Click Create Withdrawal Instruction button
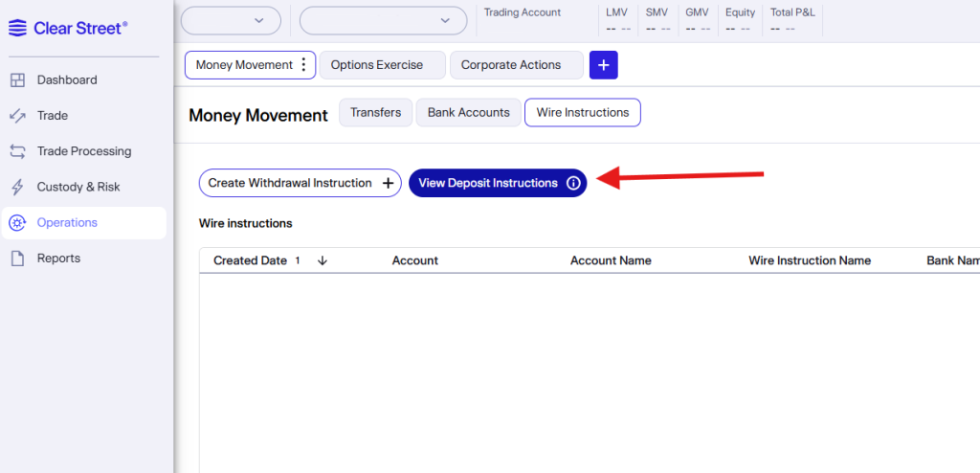 [300, 183]
